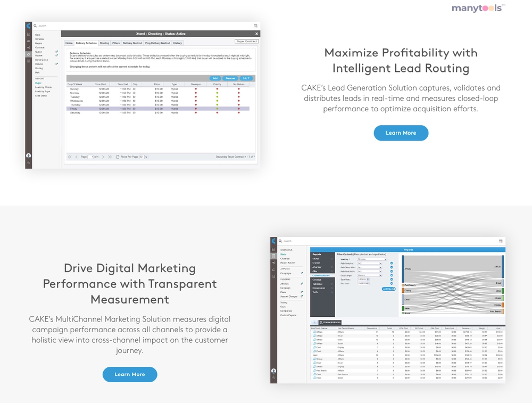Toggle Sunday's Priority indicator
Screen dimensions: 532x403
(217, 89)
